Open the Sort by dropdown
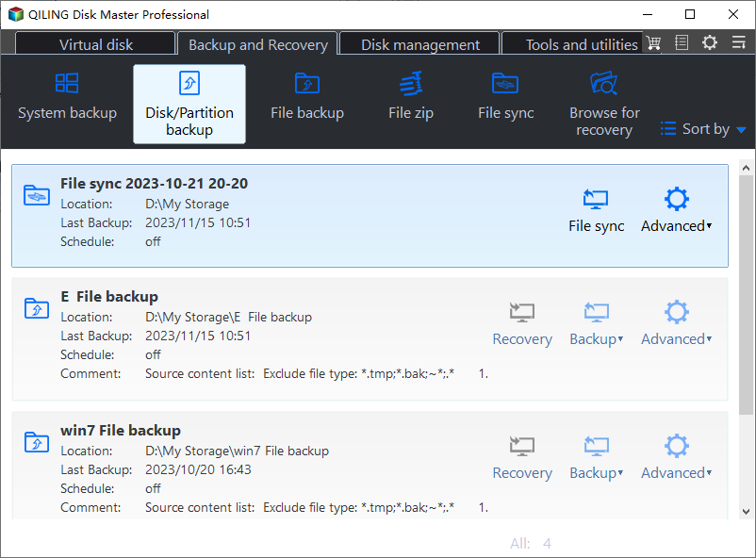 [703, 129]
